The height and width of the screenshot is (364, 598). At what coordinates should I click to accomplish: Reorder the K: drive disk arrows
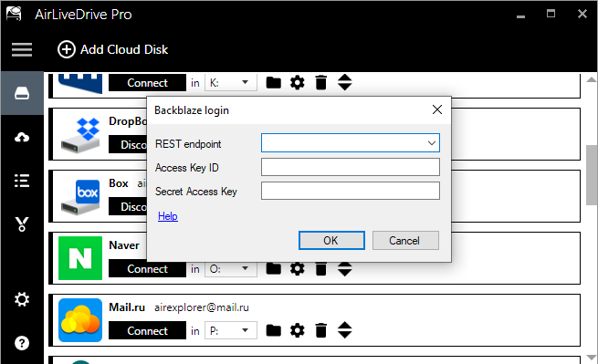click(x=345, y=82)
